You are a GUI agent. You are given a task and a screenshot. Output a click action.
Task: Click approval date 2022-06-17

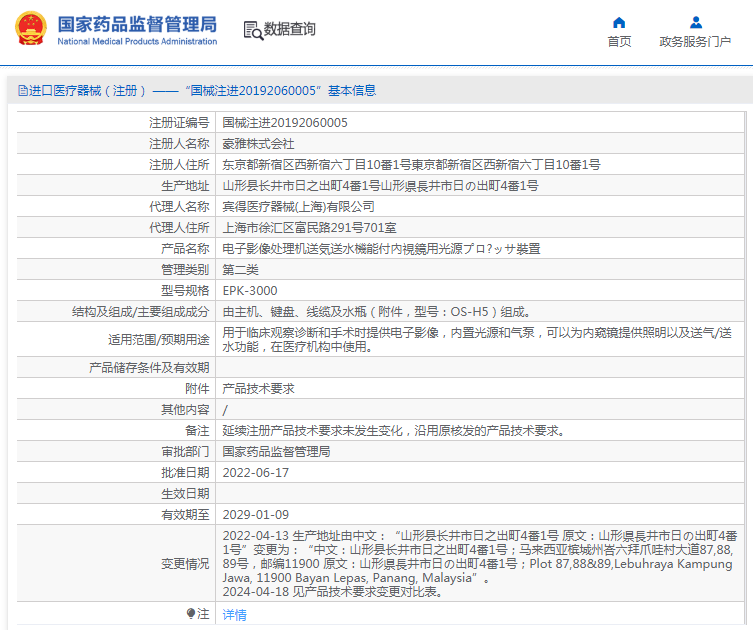point(255,473)
